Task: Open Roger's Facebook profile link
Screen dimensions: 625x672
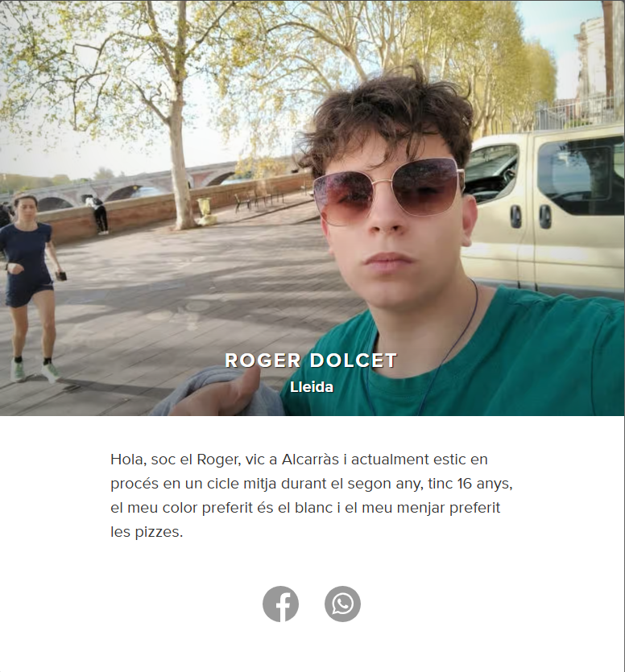Action: tap(280, 604)
